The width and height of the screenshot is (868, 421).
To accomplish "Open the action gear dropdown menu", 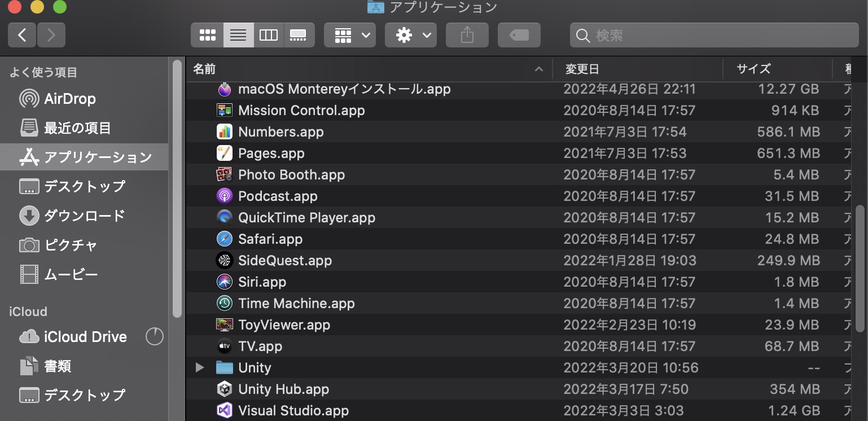I will [x=410, y=35].
